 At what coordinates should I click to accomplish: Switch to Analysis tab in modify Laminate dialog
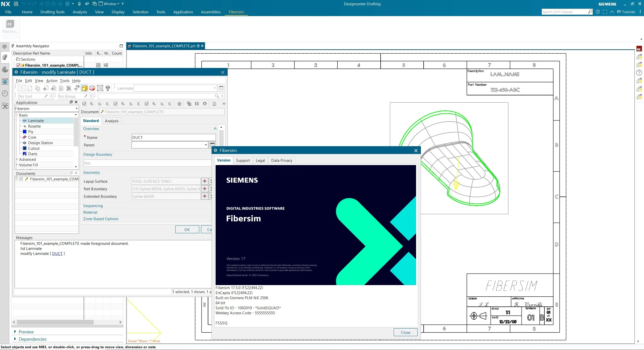click(x=111, y=121)
